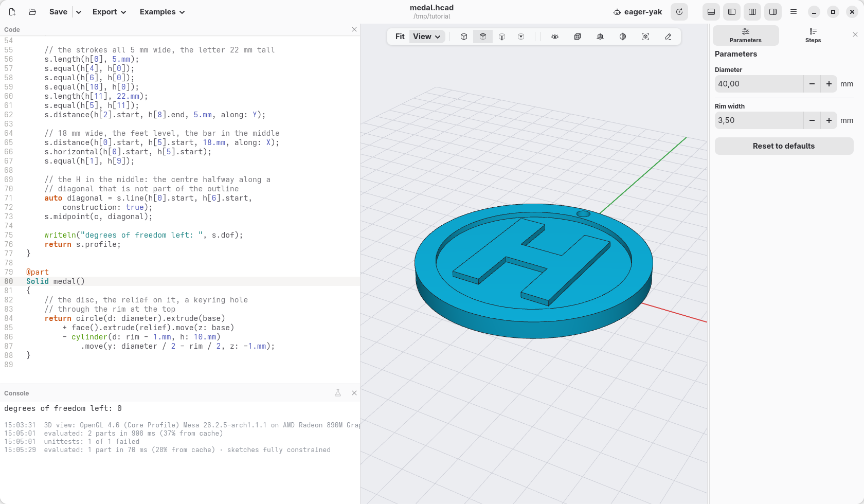Viewport: 864px width, 504px height.
Task: Click the Fit button in viewport toolbar
Action: (400, 37)
